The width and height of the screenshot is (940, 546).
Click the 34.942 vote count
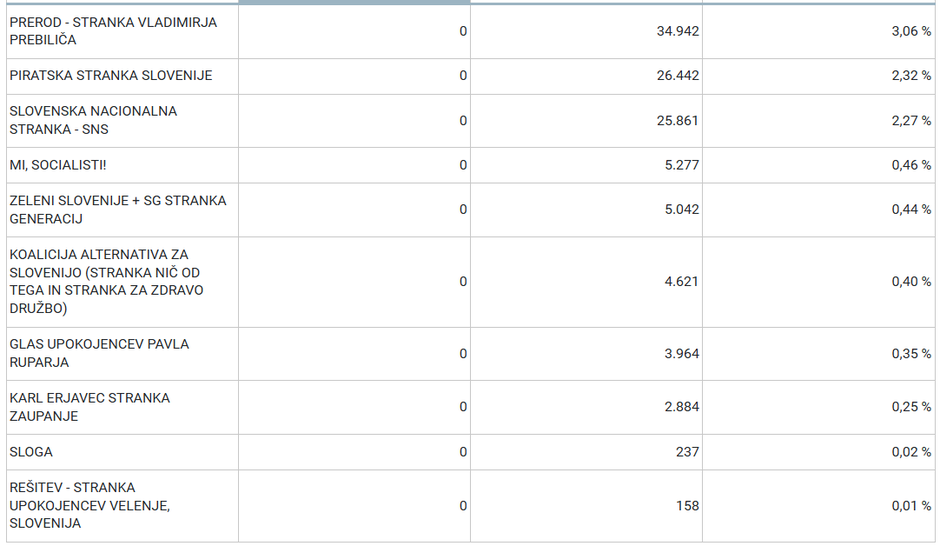tap(678, 31)
